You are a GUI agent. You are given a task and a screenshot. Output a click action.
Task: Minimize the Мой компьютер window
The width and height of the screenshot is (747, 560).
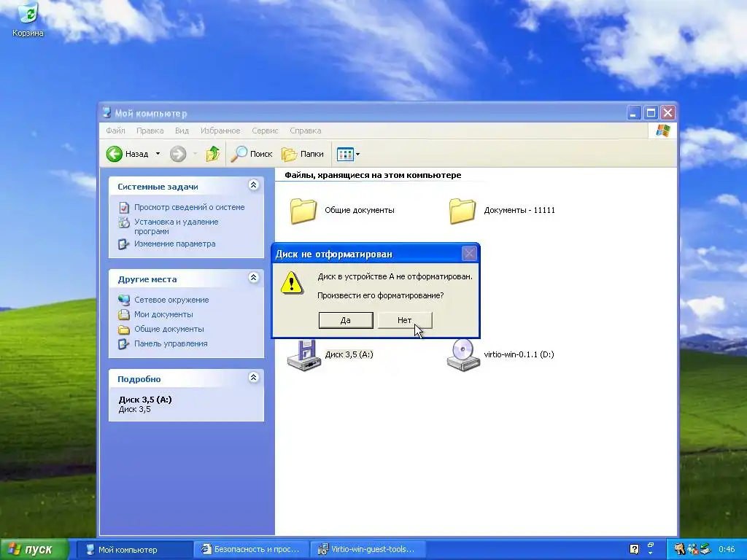pos(634,113)
